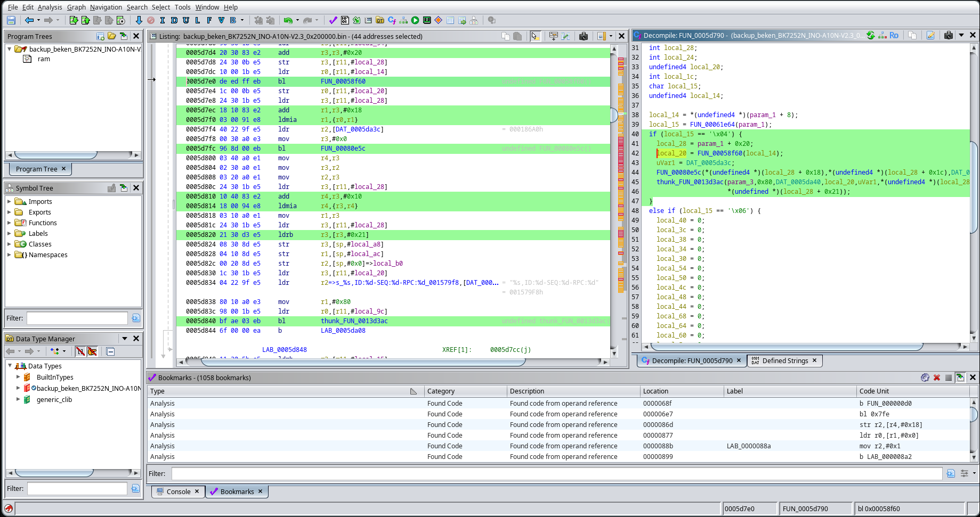980x517 pixels.
Task: Toggle Listing mouse hover mode button
Action: pyautogui.click(x=535, y=36)
